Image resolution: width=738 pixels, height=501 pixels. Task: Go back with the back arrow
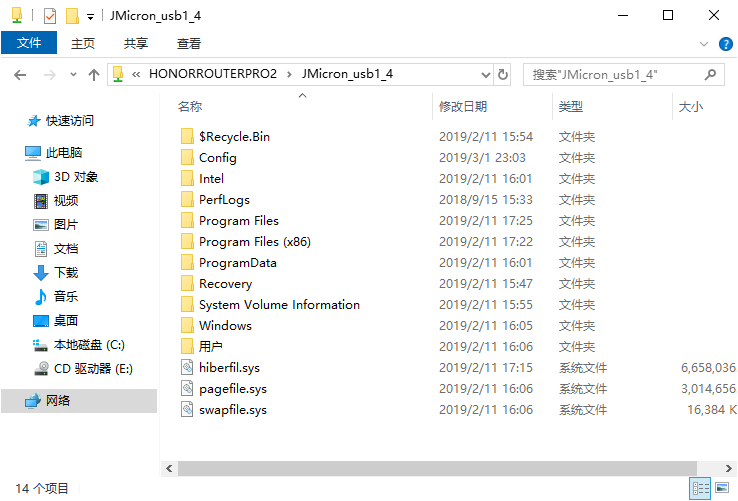click(x=20, y=75)
